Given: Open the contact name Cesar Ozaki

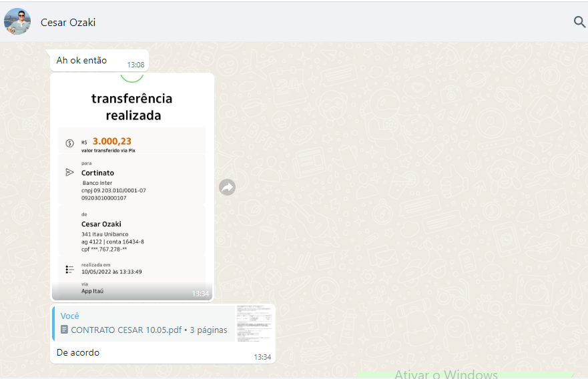Looking at the screenshot, I should click(x=68, y=23).
